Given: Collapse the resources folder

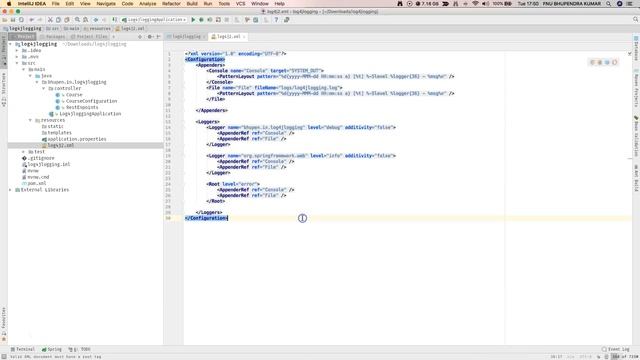Looking at the screenshot, I should click(x=30, y=120).
